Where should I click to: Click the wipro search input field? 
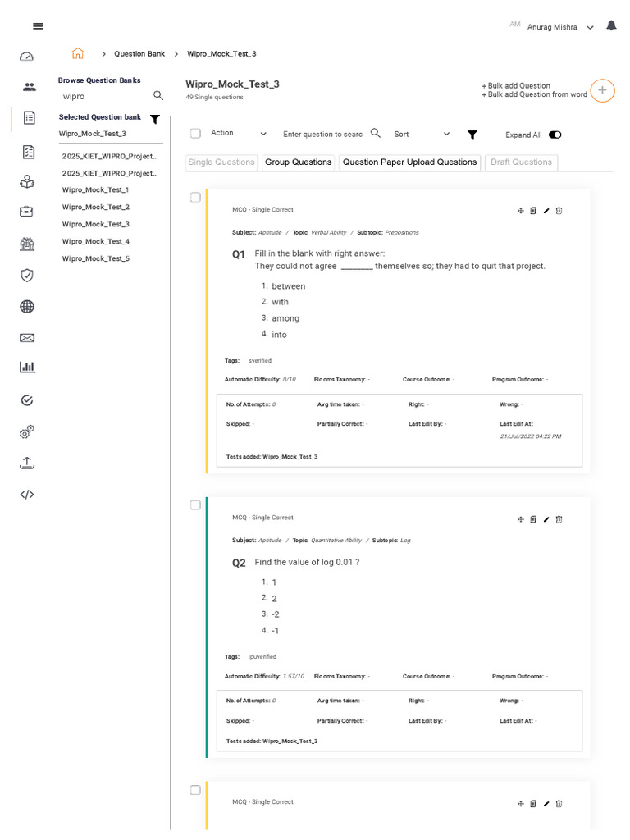[x=105, y=97]
